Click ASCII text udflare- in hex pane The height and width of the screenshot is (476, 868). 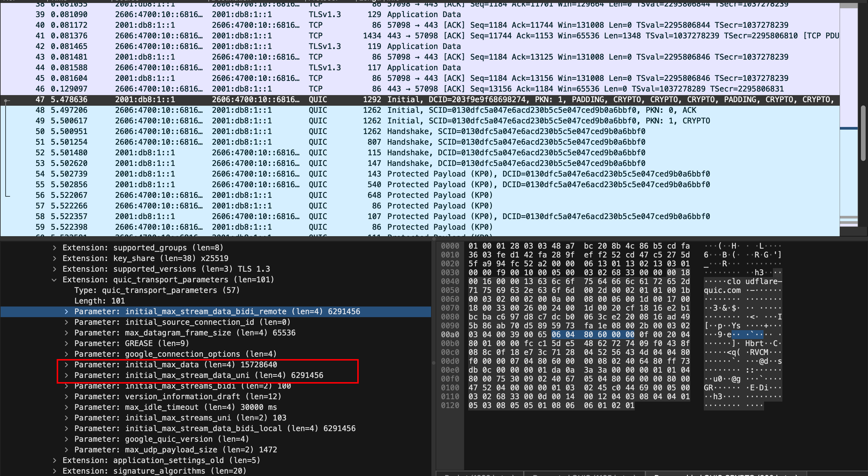763,281
